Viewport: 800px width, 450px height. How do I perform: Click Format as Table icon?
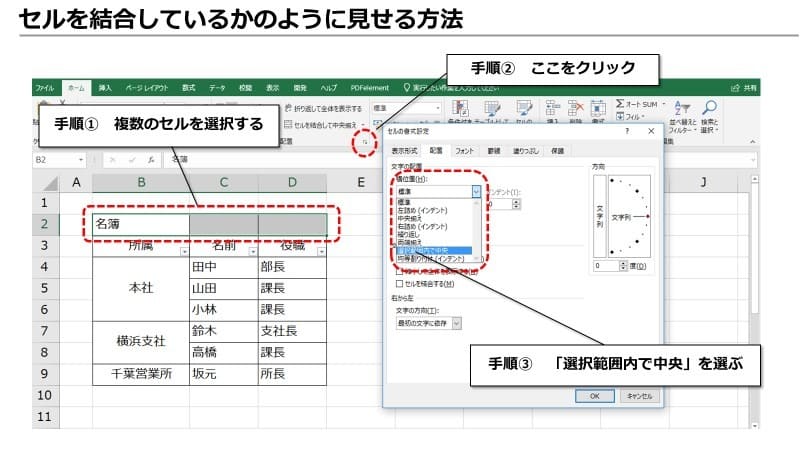pos(492,109)
